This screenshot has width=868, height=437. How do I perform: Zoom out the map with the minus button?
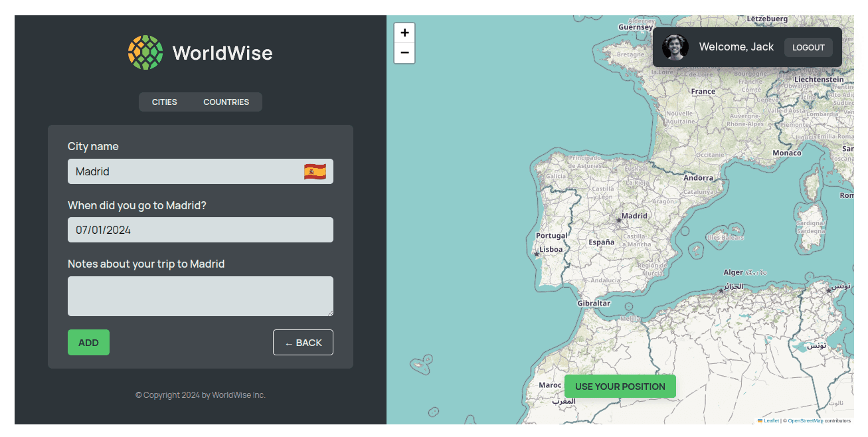(x=404, y=53)
